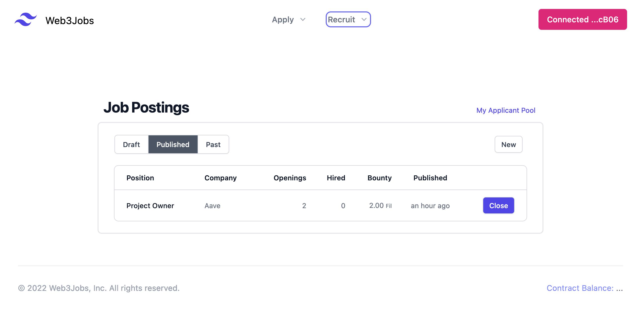644x310 pixels.
Task: Click the Published tab indicator icon
Action: [x=172, y=144]
